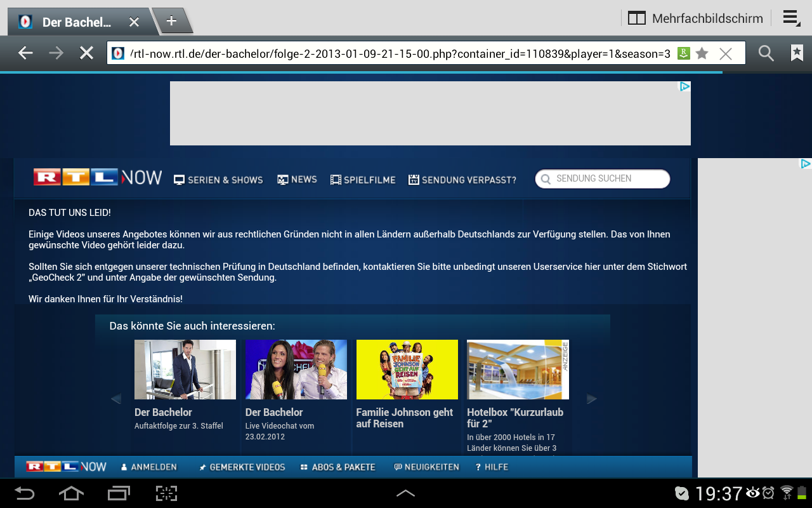812x508 pixels.
Task: Click Hotelbox "Kurzurlaub für 2" title link
Action: pos(515,418)
